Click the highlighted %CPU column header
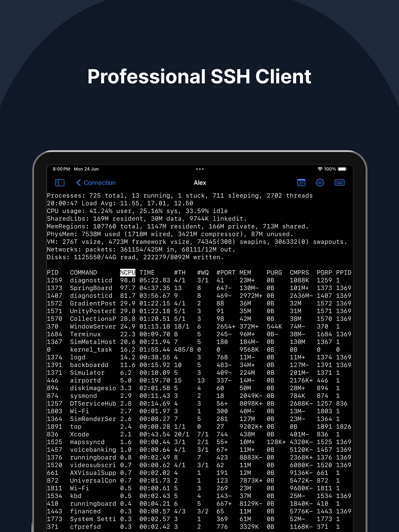Image resolution: width=399 pixels, height=532 pixels. (128, 272)
